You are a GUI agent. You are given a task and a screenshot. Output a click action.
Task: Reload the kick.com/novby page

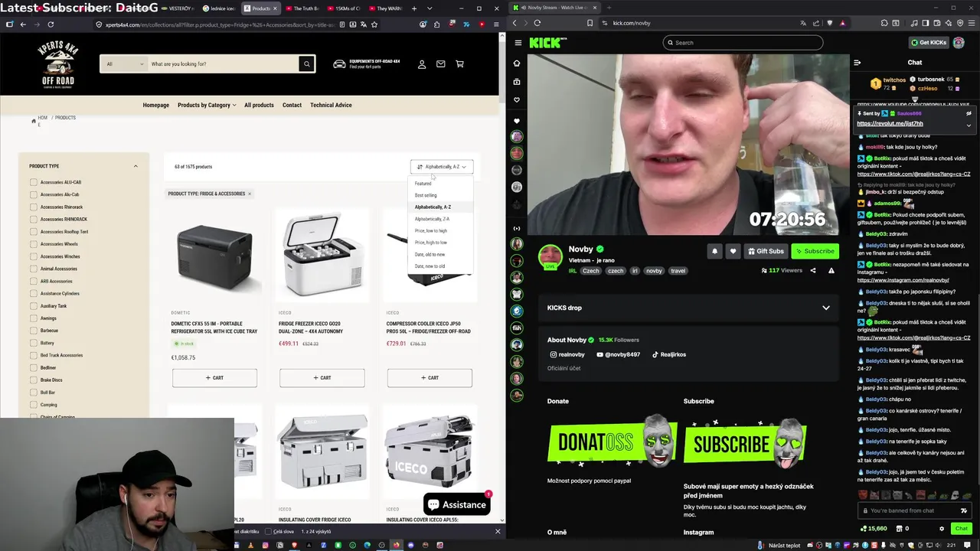pyautogui.click(x=537, y=23)
